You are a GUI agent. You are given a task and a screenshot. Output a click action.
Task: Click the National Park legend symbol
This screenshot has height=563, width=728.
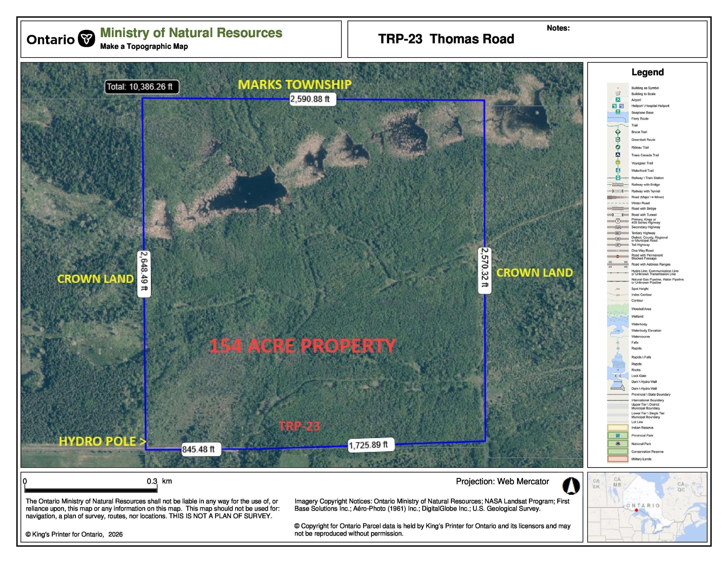click(x=618, y=444)
